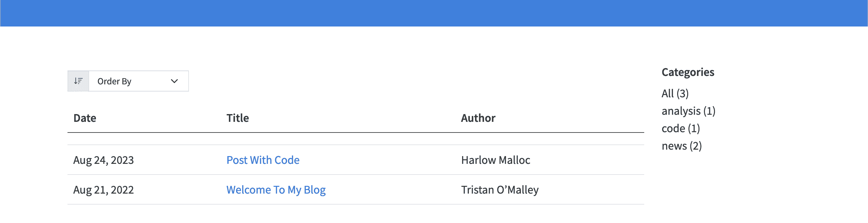The image size is (868, 223).
Task: Click author name Tristan O'Malley
Action: pos(500,190)
